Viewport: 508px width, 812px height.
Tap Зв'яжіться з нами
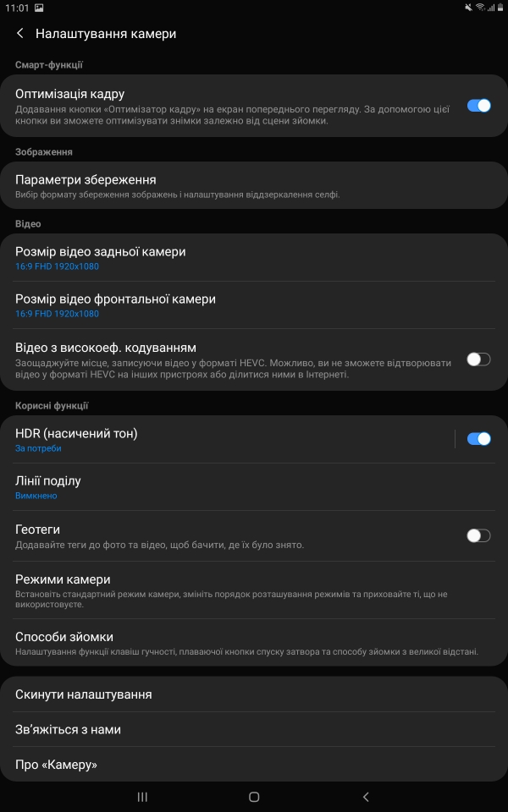click(254, 729)
